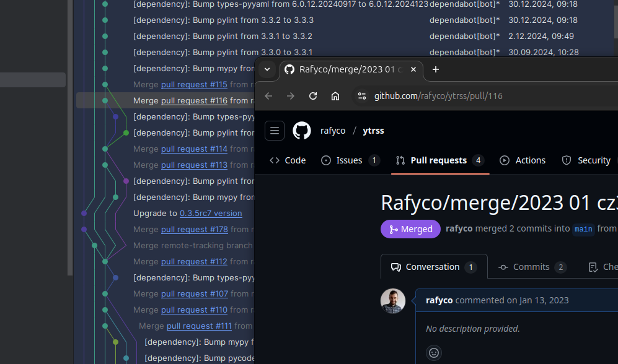Screen dimensions: 618x364
Task: Switch to the Issues tab
Action: pos(350,160)
